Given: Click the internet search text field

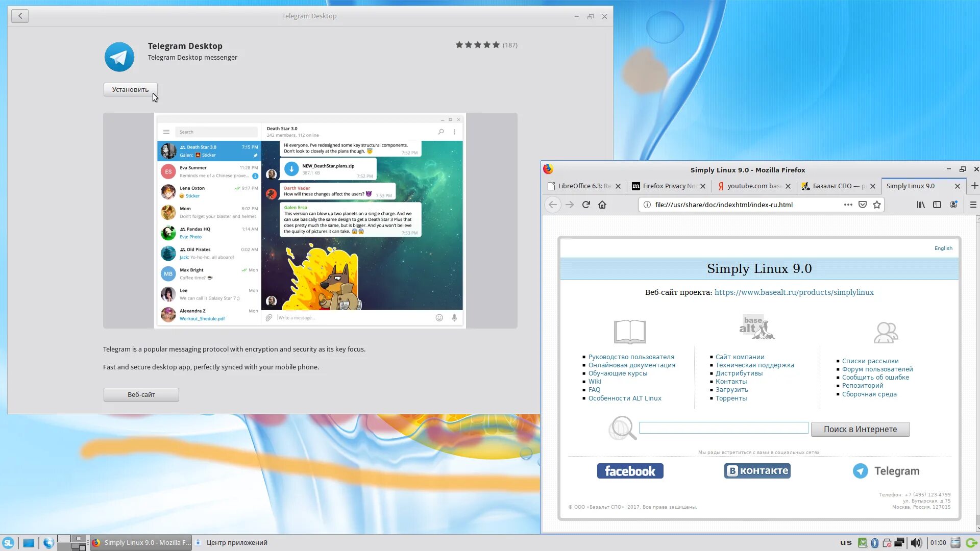Looking at the screenshot, I should pos(723,428).
